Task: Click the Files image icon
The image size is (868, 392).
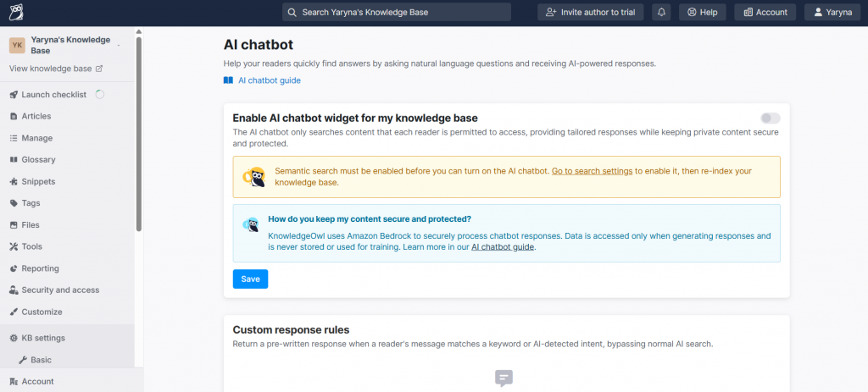Action: pyautogui.click(x=14, y=225)
